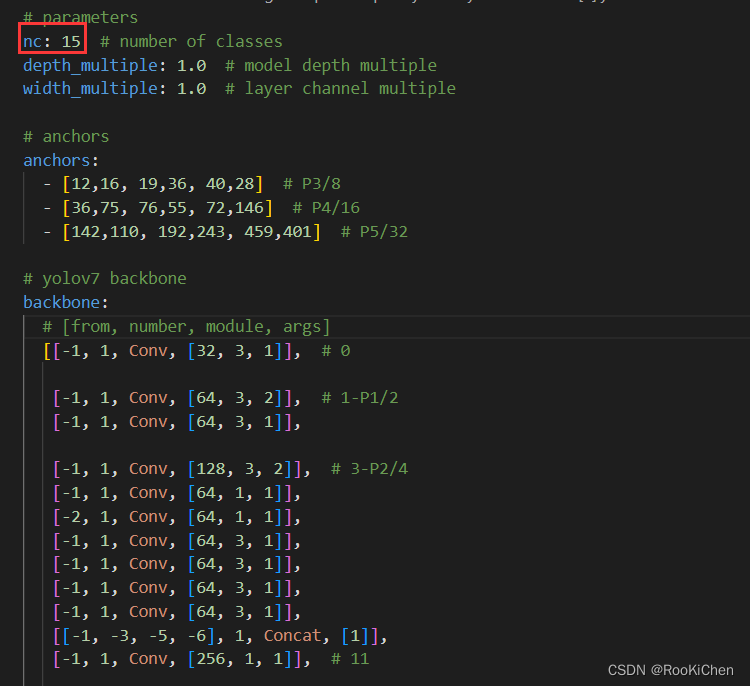Click the '# parameters' comment line
750x686 pixels.
(x=80, y=18)
